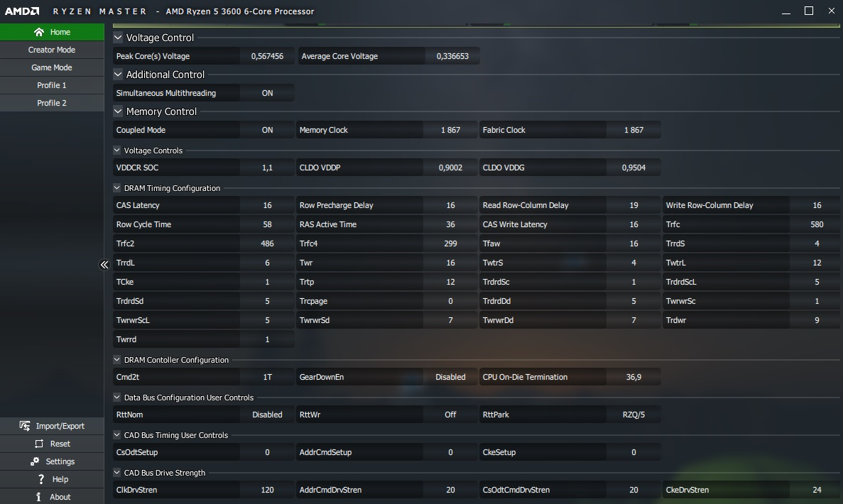This screenshot has height=504, width=843.
Task: Click the About info icon
Action: 38,497
